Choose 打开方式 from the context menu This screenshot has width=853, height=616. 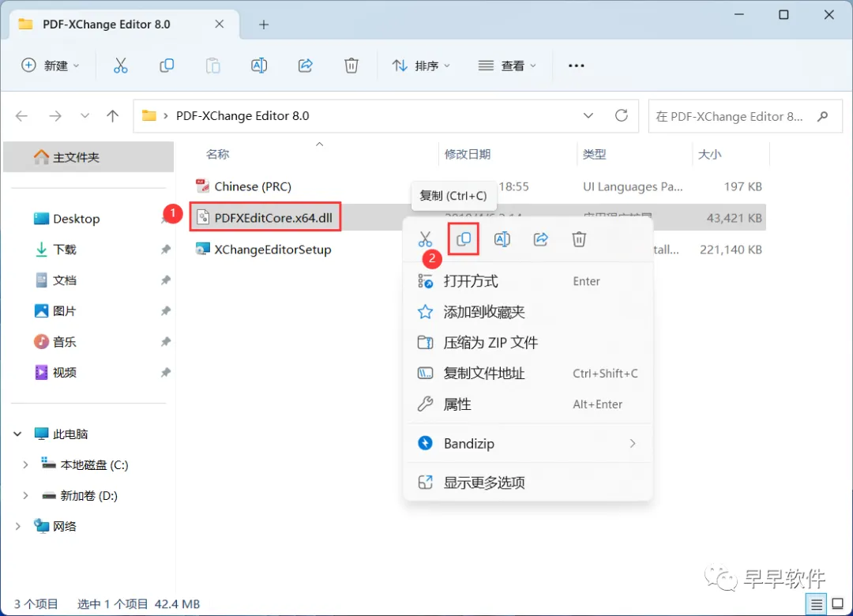[528, 281]
